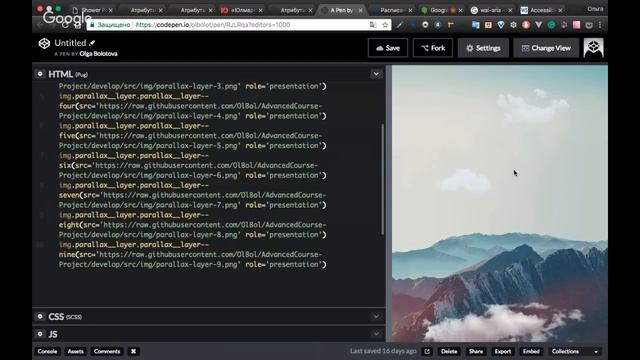
Task: Click the pink square extension icon
Action: coord(576,25)
